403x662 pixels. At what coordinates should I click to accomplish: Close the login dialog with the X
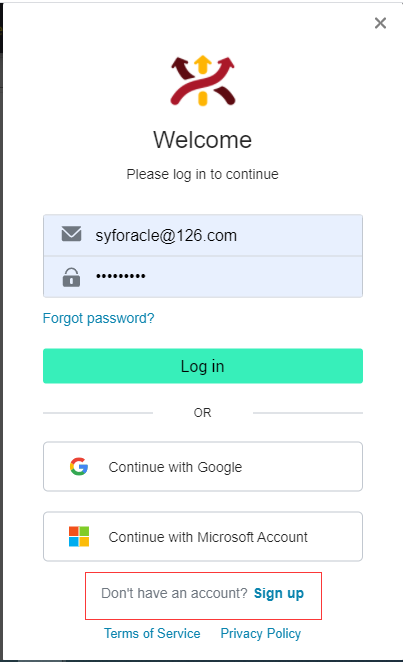(x=380, y=23)
